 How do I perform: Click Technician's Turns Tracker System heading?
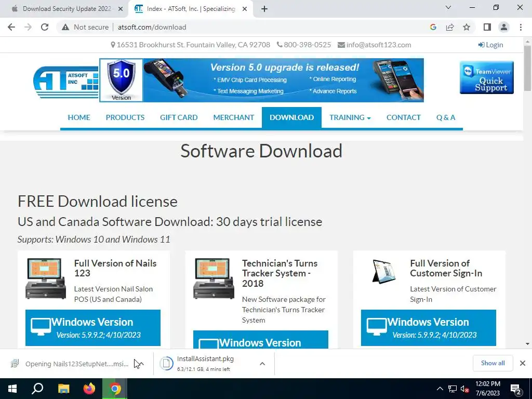click(280, 273)
